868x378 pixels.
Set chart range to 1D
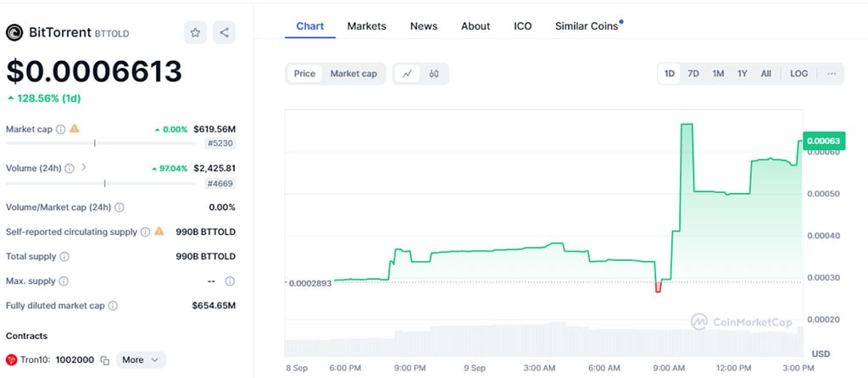point(670,74)
